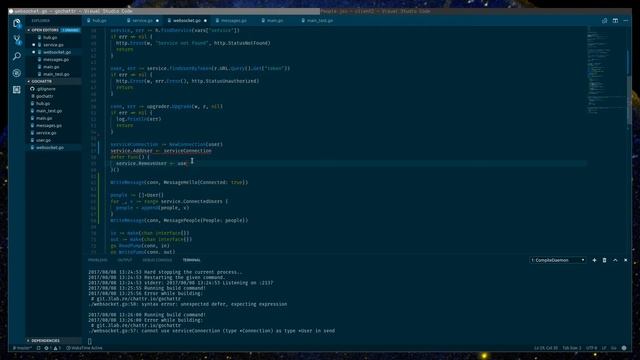The height and width of the screenshot is (360, 640).
Task: Open the Source Control view
Action: [x=17, y=40]
